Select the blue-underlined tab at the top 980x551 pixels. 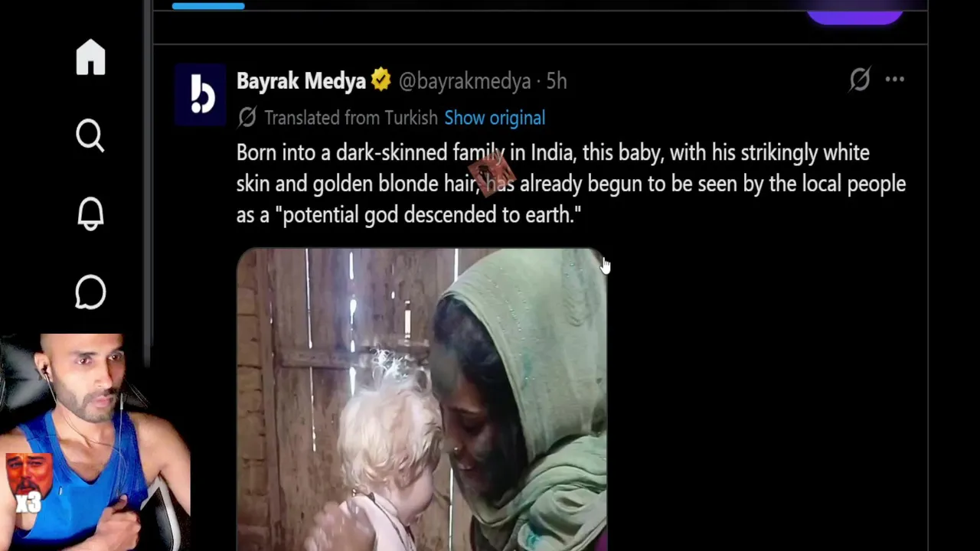click(x=208, y=6)
